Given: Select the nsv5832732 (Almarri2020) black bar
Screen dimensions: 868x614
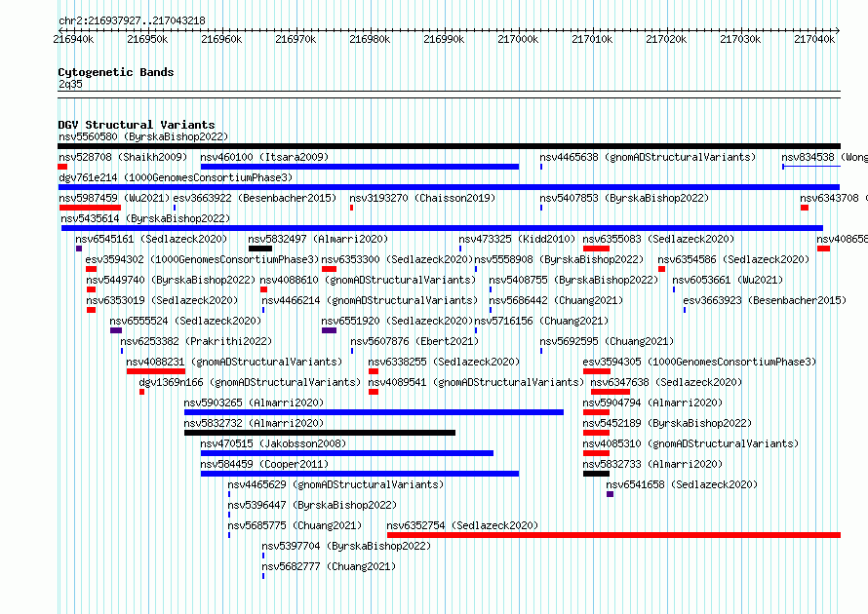Looking at the screenshot, I should (320, 433).
